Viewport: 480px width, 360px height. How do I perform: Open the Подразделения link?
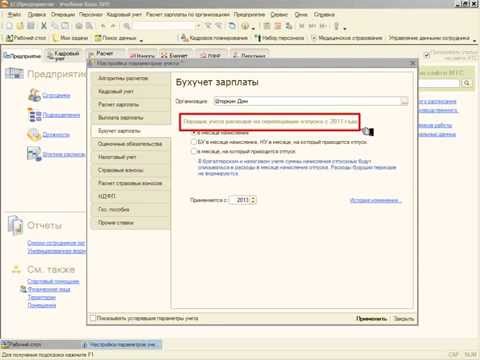click(x=61, y=115)
